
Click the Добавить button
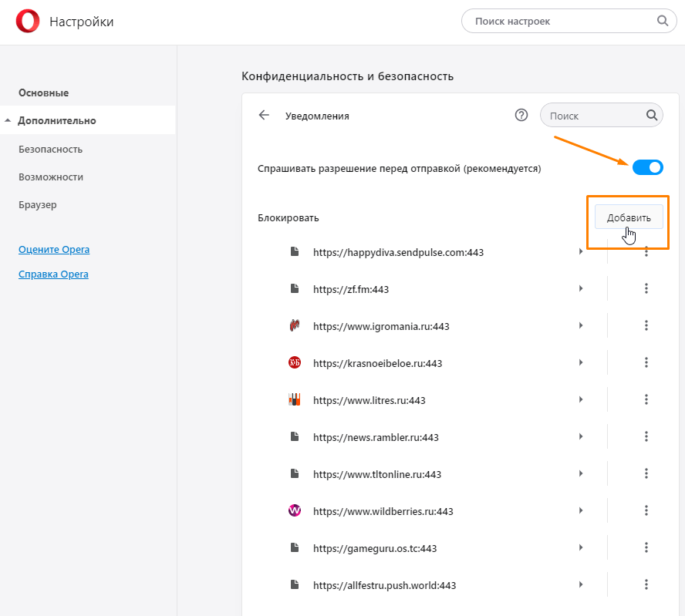[629, 217]
